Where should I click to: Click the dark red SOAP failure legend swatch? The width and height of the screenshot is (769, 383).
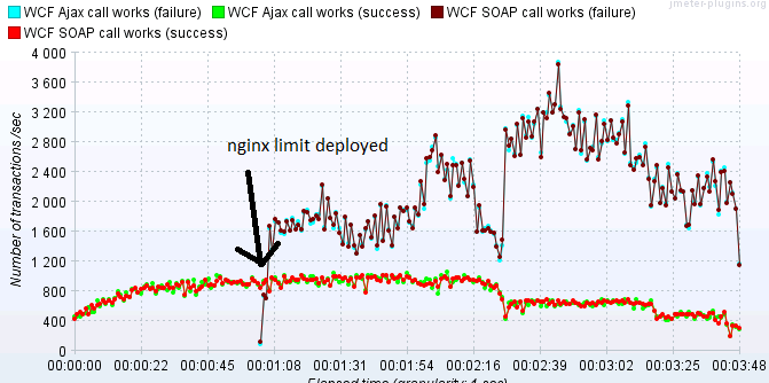tap(437, 13)
